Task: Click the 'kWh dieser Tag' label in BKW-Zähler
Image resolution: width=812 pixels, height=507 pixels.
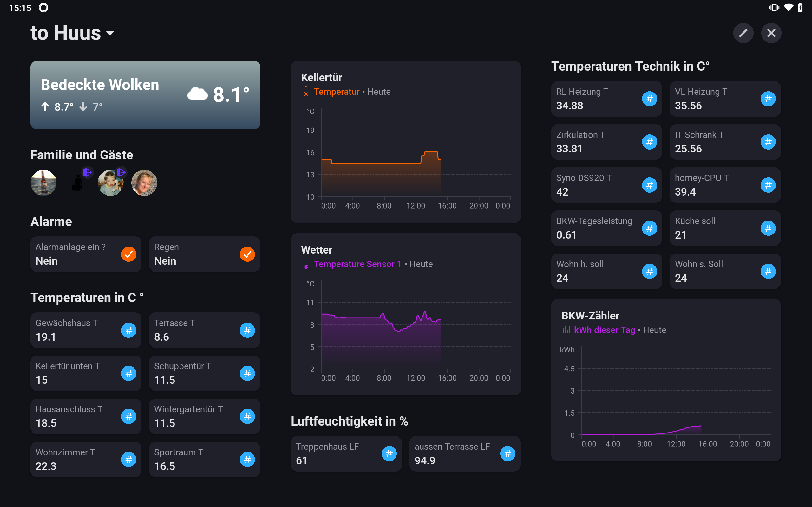Action: 604,330
